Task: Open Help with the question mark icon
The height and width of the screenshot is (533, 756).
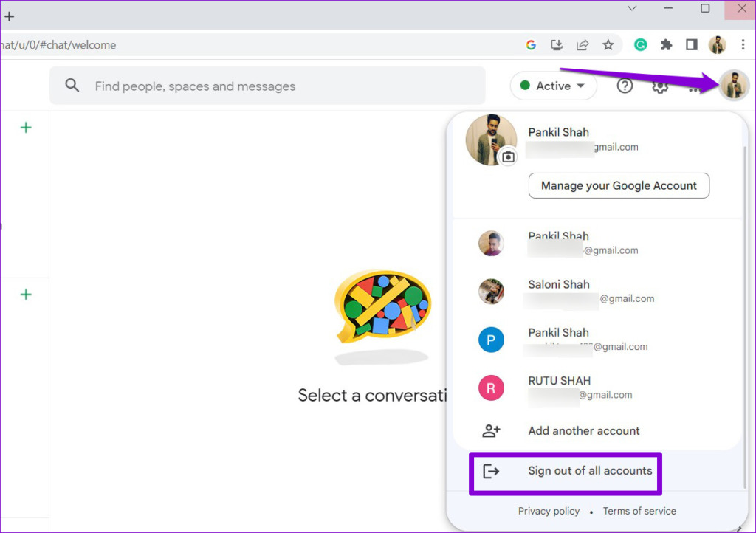Action: (625, 86)
